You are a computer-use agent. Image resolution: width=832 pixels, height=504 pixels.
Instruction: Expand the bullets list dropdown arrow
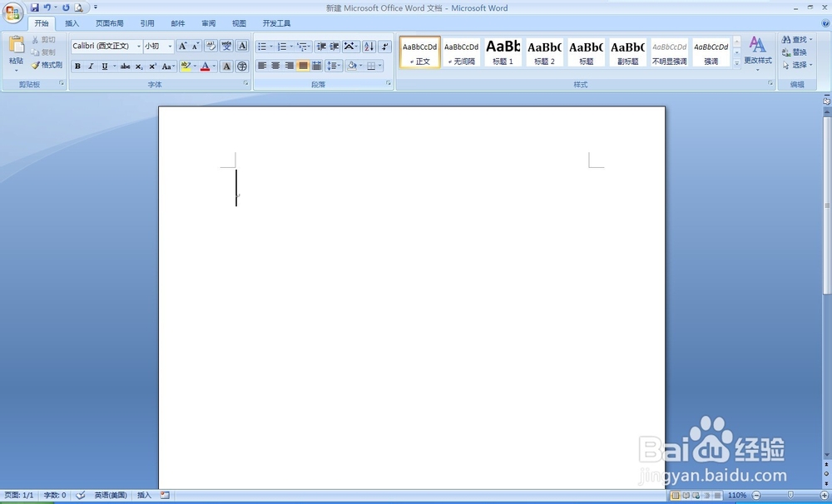pyautogui.click(x=271, y=47)
